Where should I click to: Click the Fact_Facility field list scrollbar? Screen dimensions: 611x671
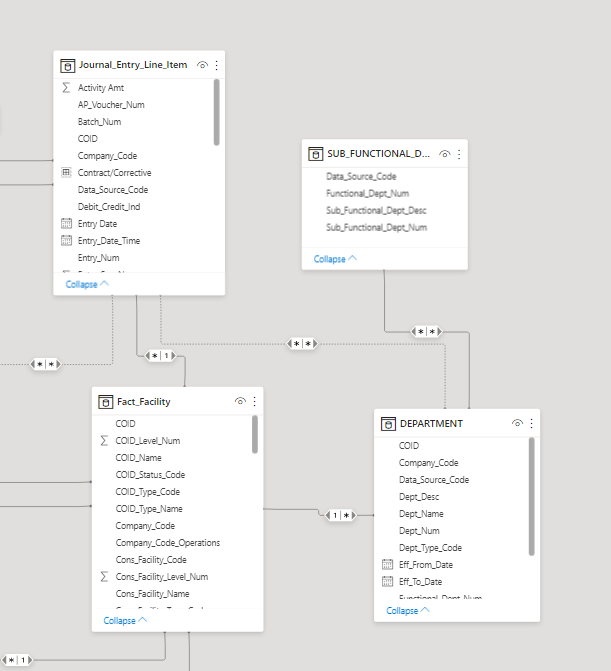coord(255,434)
